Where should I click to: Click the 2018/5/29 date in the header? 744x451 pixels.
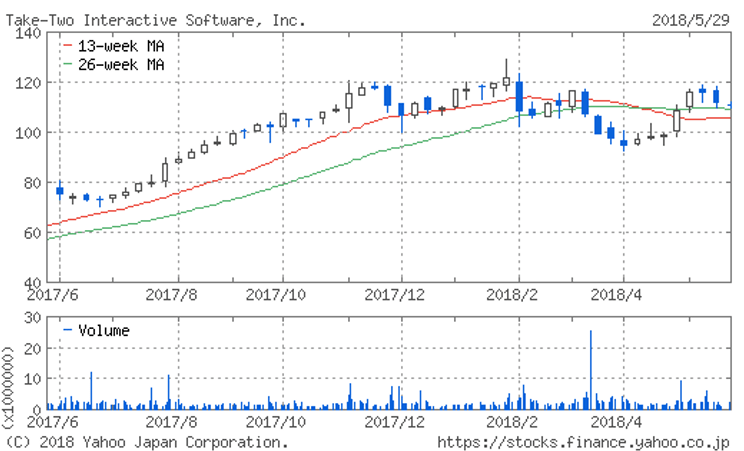[691, 19]
